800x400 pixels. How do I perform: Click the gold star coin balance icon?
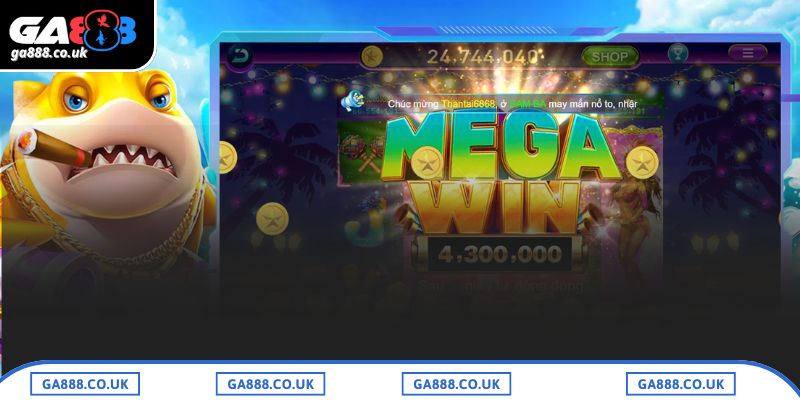click(x=372, y=57)
